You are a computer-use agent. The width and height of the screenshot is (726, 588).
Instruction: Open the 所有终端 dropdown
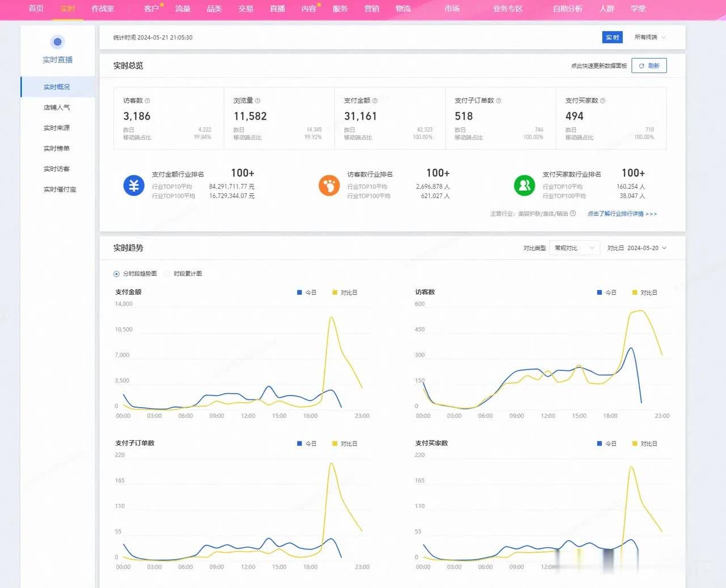(x=650, y=37)
